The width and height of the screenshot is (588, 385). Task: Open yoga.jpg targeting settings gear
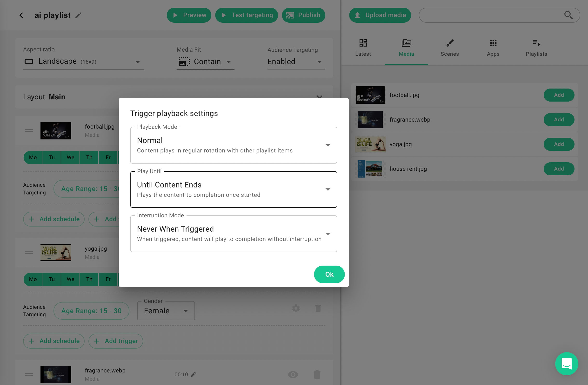pos(296,308)
